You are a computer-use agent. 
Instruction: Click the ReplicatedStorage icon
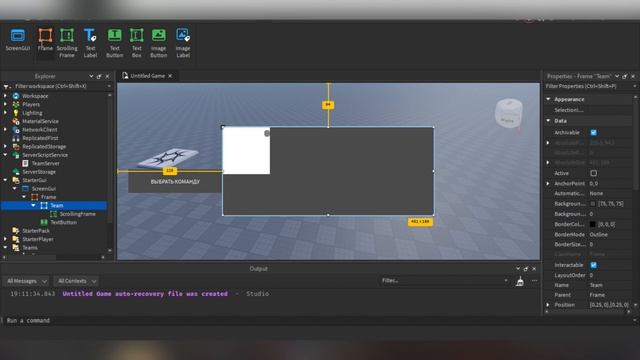click(x=16, y=147)
